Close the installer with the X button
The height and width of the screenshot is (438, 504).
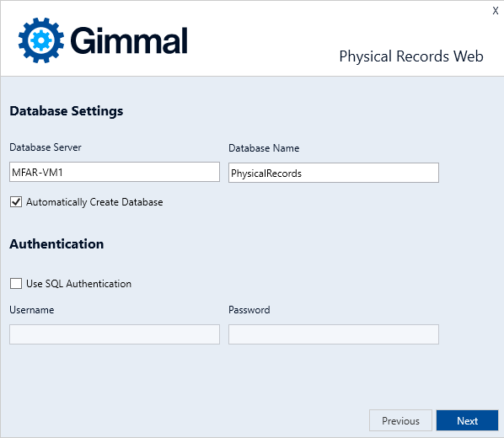pos(496,11)
